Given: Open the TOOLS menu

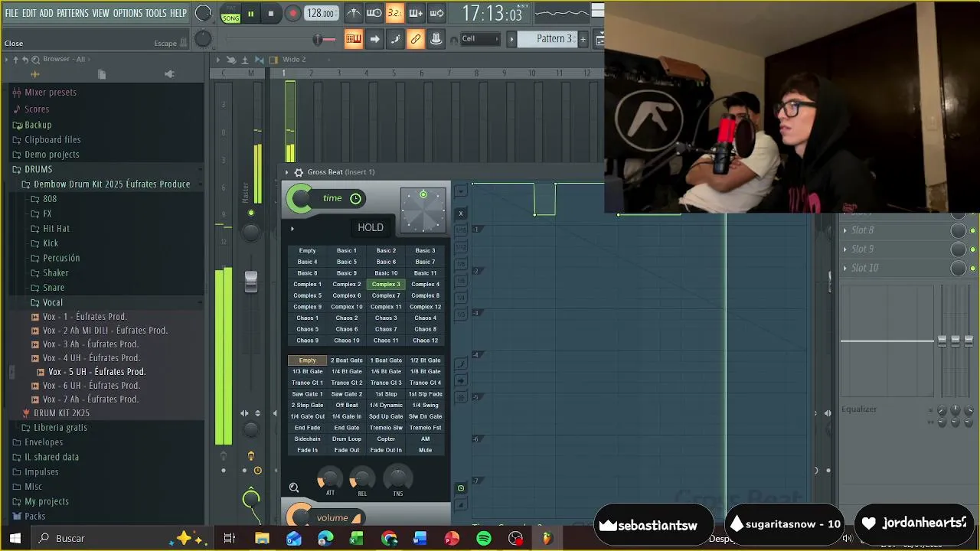Looking at the screenshot, I should [x=155, y=13].
